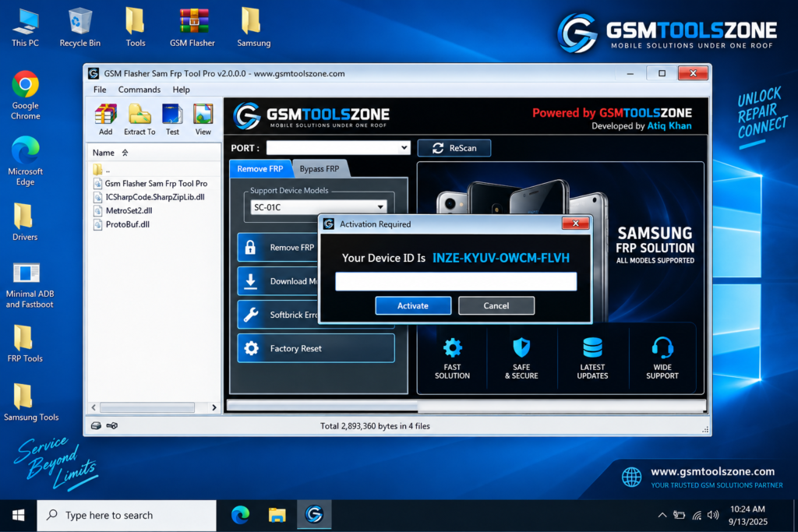Click the View toolbar icon

[203, 119]
